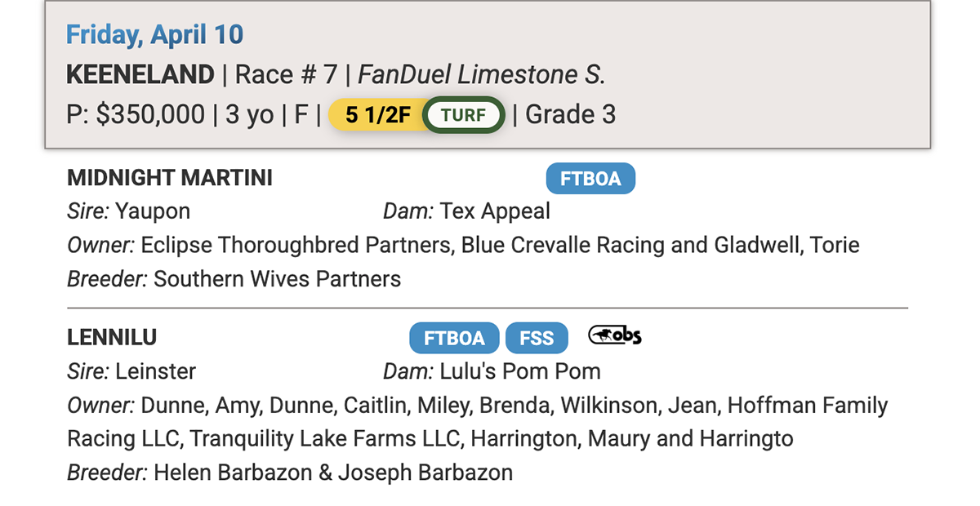Click the MIDNIGHT MARTINI horse name
This screenshot has width=980, height=506.
point(170,178)
